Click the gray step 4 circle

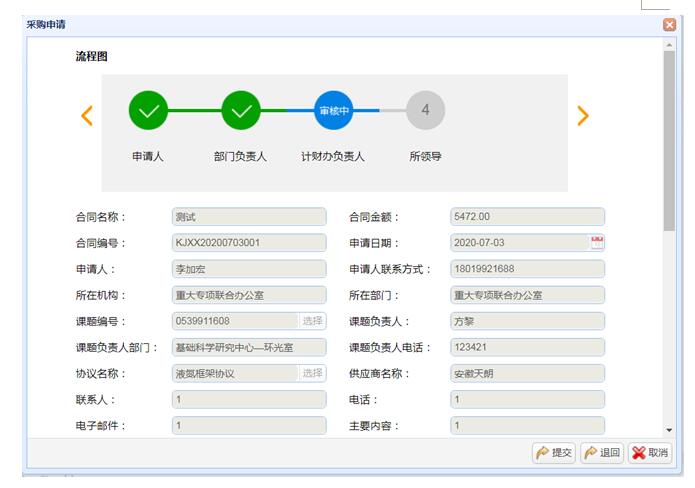click(x=425, y=110)
